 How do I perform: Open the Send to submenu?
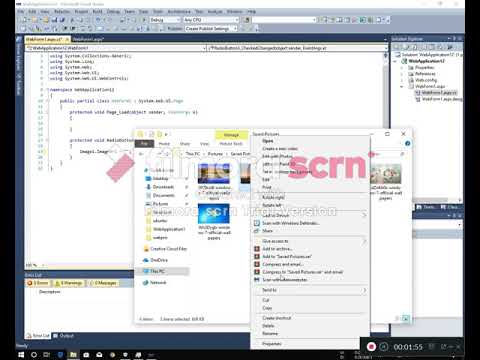point(310,290)
